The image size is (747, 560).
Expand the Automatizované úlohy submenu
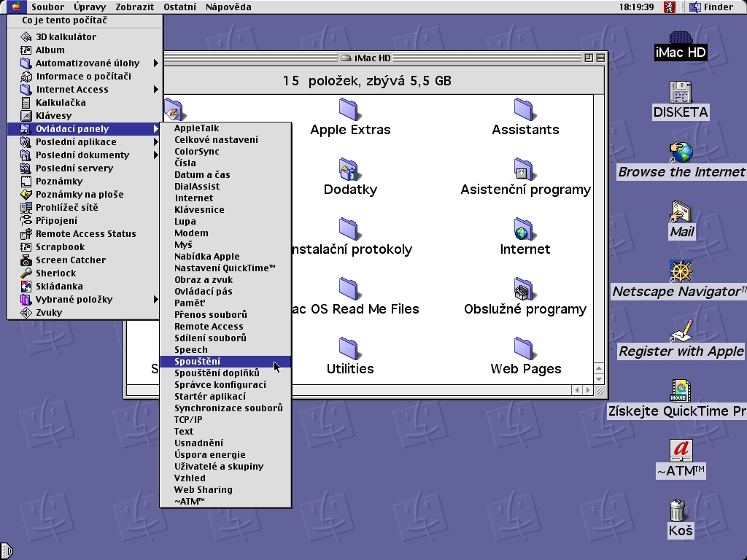[85, 63]
